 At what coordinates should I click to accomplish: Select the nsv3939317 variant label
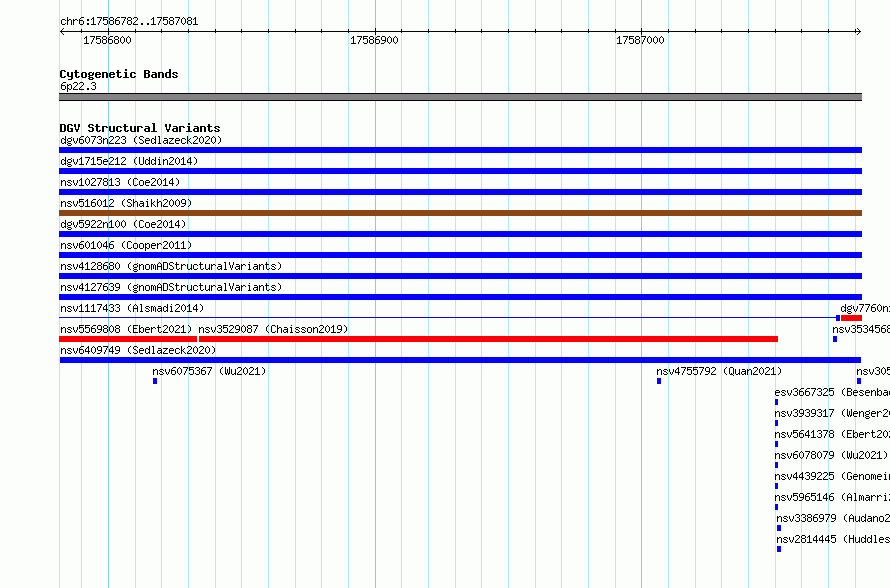[832, 413]
